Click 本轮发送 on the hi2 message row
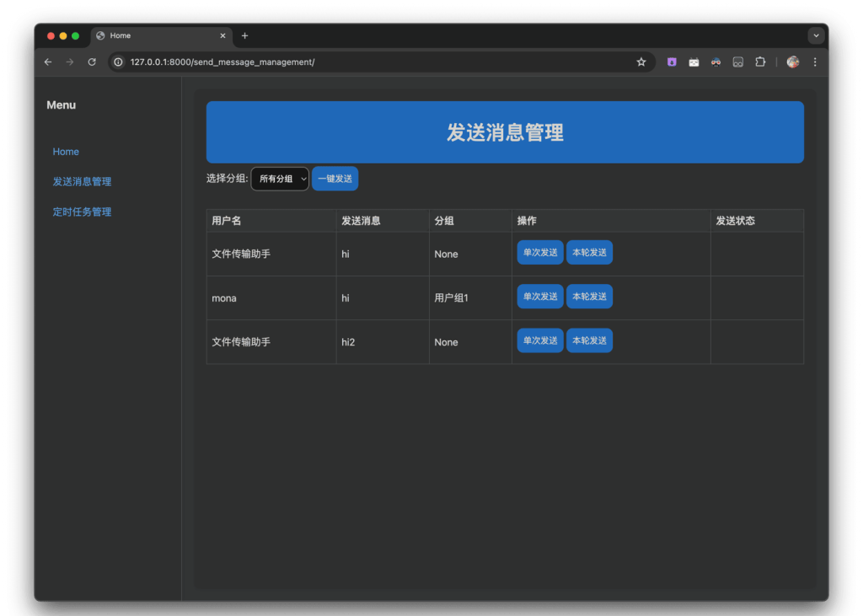Screen dimensions: 863x616 pyautogui.click(x=589, y=340)
